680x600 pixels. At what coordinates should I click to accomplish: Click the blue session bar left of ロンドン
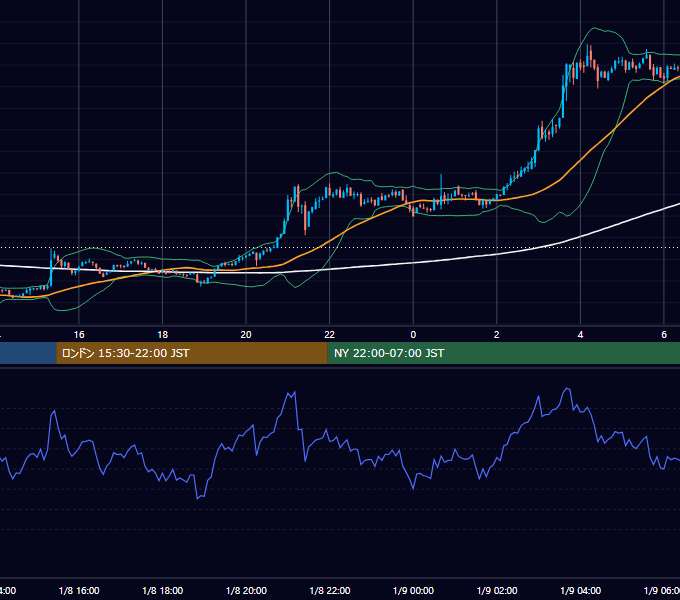point(28,353)
